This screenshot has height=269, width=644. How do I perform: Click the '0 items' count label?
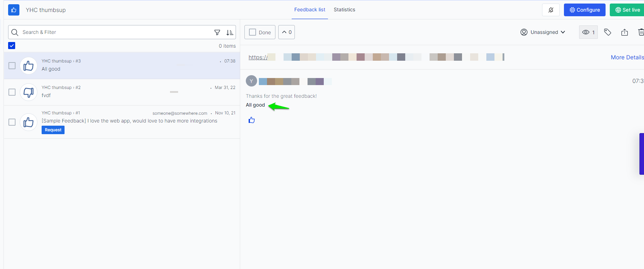pyautogui.click(x=227, y=46)
